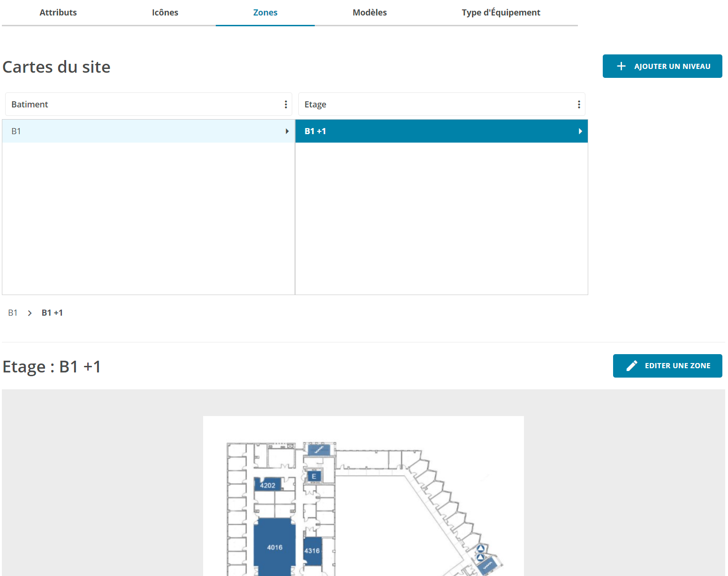Image resolution: width=728 pixels, height=576 pixels.
Task: Click the staircase zone at the top of the map
Action: tap(319, 450)
